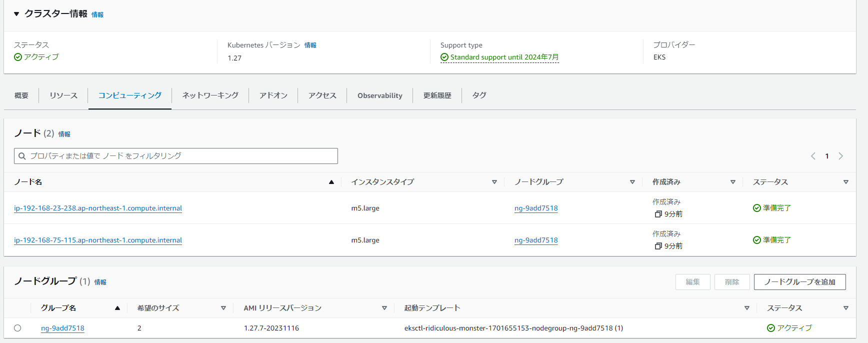This screenshot has width=868, height=343.
Task: Sort node groups by グループ名 arrow
Action: [117, 308]
